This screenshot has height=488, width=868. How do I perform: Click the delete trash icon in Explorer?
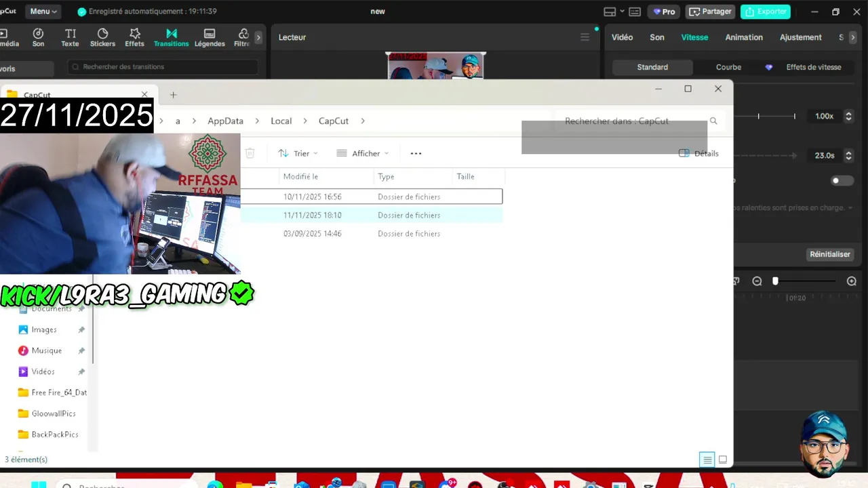(x=250, y=153)
